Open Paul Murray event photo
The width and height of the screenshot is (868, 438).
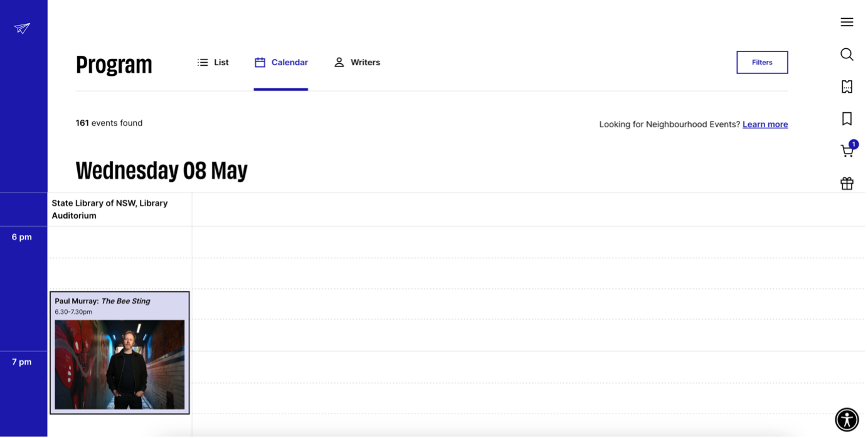tap(120, 364)
